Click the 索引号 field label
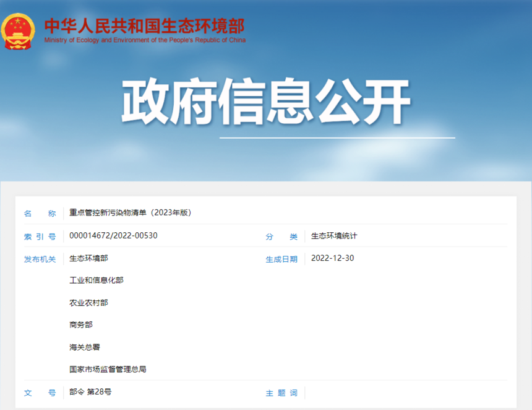This screenshot has height=410, width=532. click(40, 237)
